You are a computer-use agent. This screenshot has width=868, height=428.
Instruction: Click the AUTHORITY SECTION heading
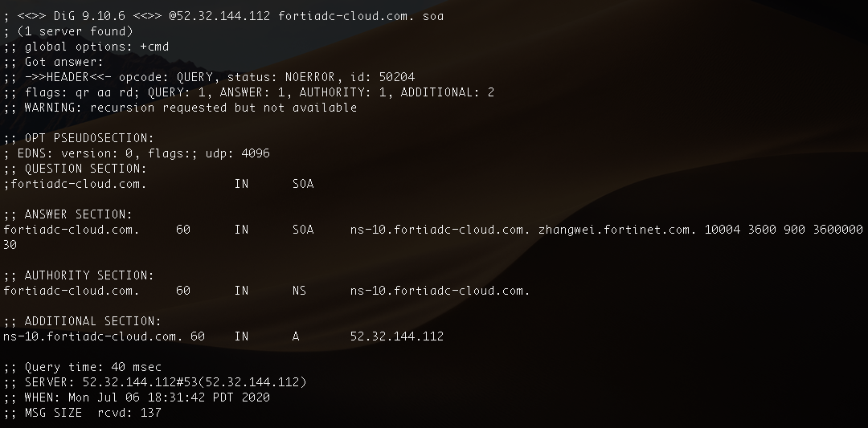pyautogui.click(x=89, y=275)
